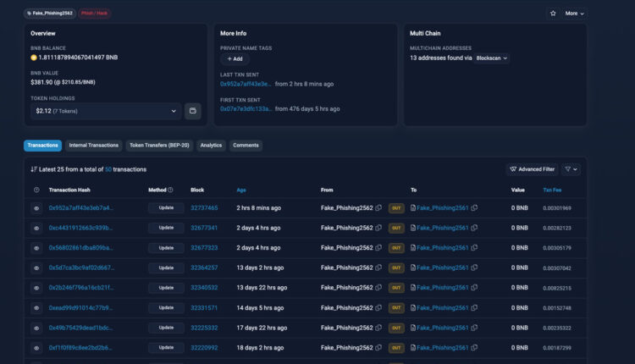
Task: Copy the From address in first transaction row
Action: coord(378,207)
